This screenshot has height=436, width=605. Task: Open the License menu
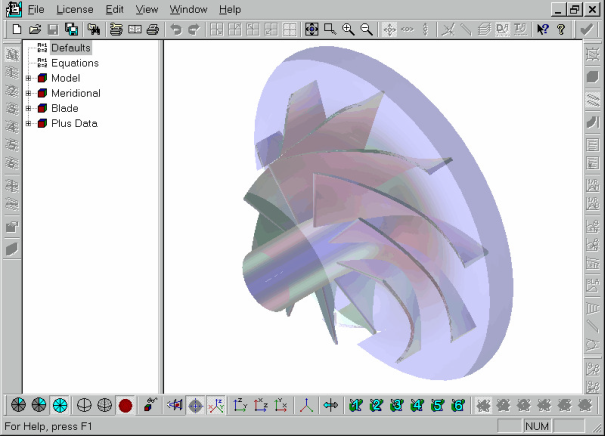pyautogui.click(x=74, y=9)
